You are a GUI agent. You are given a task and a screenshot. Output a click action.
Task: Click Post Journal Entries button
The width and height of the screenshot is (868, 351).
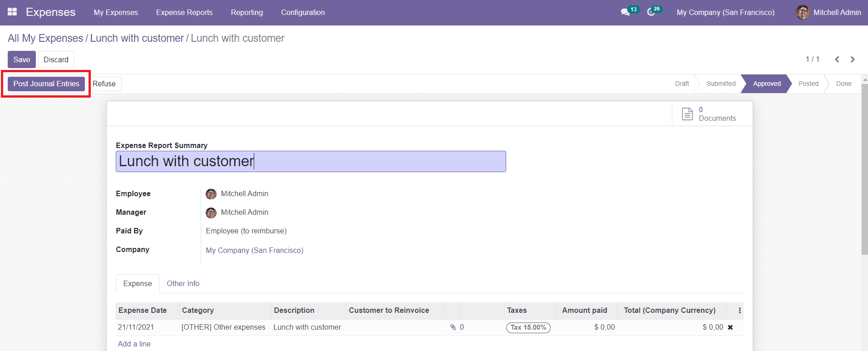click(46, 84)
